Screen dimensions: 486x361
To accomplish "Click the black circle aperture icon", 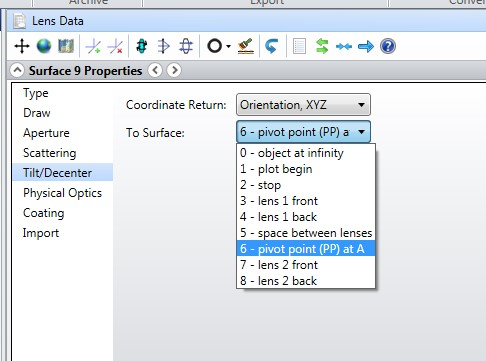I will click(215, 46).
